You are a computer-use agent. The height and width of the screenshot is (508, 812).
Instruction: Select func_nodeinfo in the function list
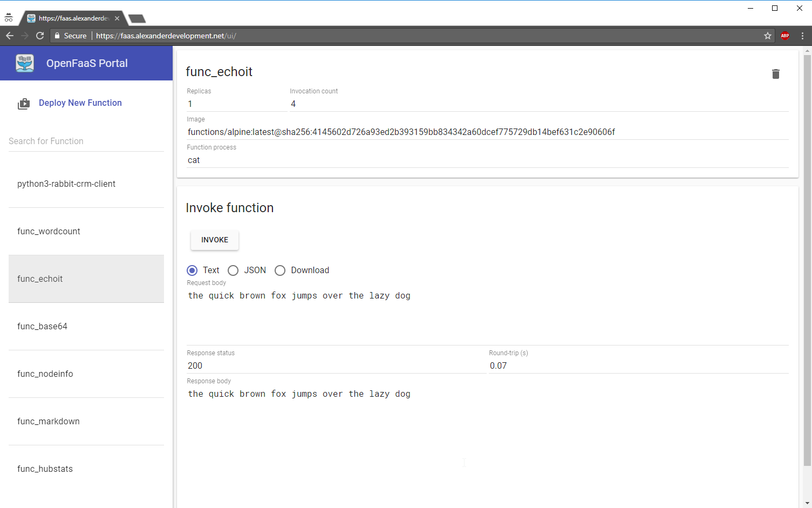click(86, 374)
